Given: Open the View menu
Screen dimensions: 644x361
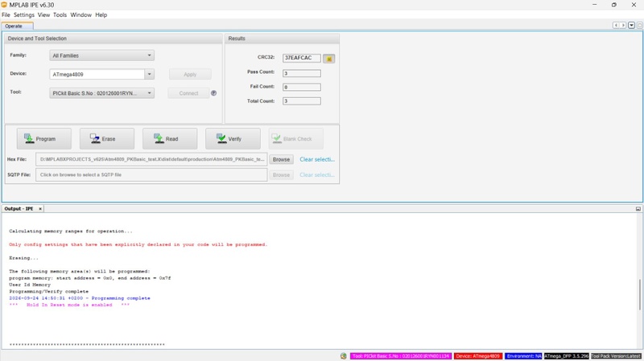Looking at the screenshot, I should coord(43,14).
